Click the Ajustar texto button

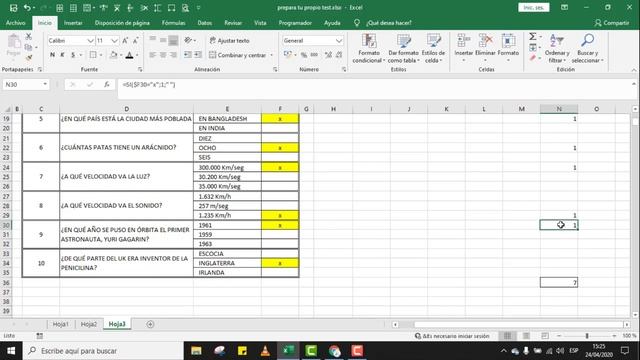tap(229, 40)
